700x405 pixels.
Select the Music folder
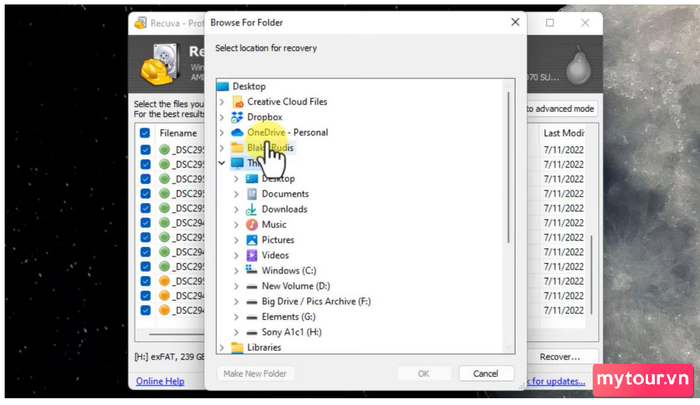[274, 225]
